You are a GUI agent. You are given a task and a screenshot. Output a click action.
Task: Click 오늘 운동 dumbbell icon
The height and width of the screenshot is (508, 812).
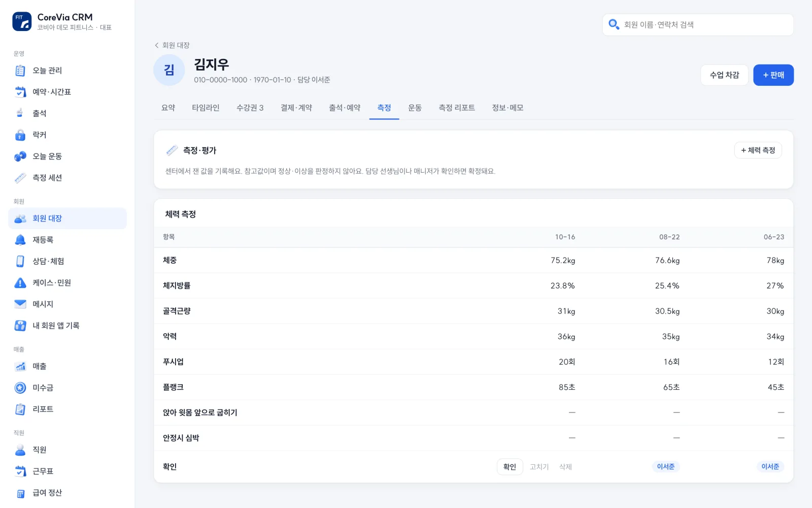20,156
